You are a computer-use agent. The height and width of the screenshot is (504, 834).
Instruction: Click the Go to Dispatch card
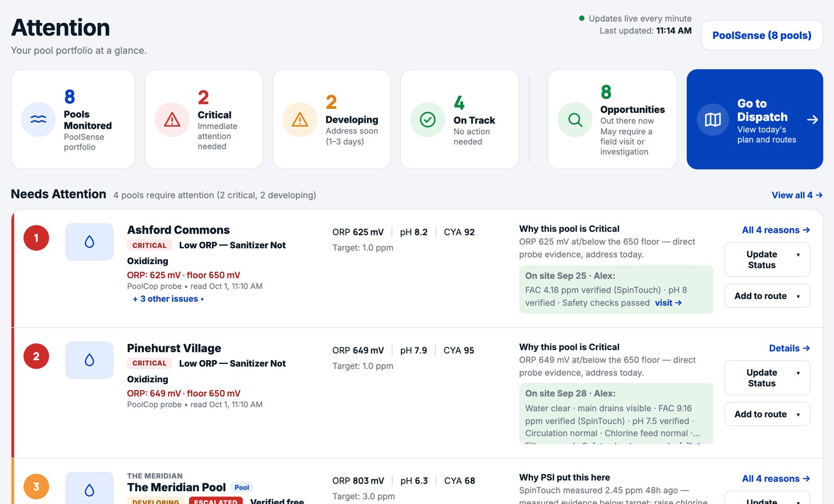click(754, 119)
